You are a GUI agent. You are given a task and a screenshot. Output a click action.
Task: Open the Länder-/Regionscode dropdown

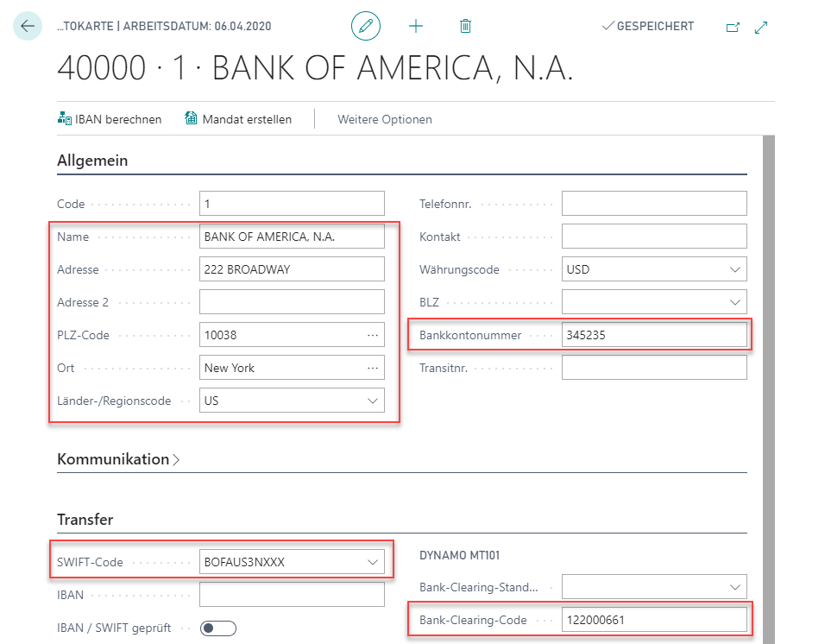point(373,401)
